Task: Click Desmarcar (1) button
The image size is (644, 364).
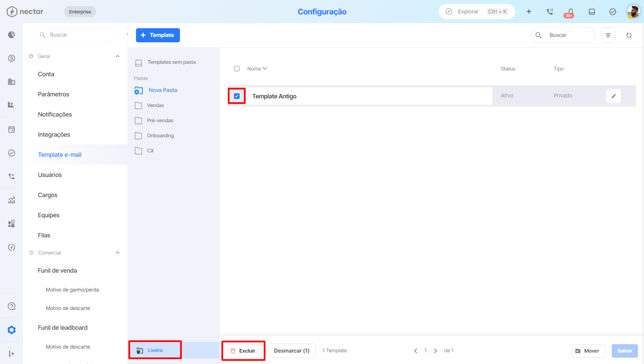Action: point(291,351)
